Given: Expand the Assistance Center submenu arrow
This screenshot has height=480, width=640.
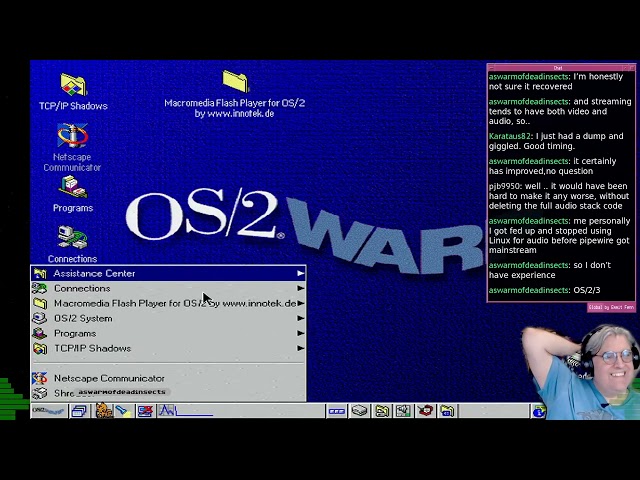Looking at the screenshot, I should pos(300,273).
